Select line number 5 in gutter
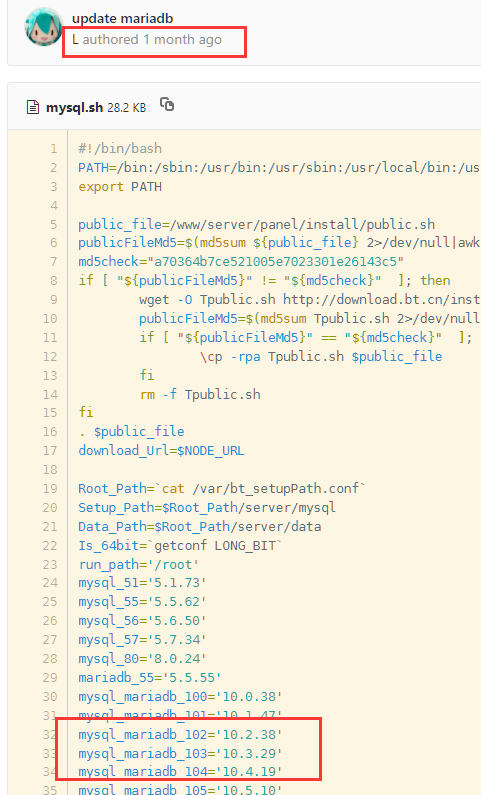 pos(54,225)
